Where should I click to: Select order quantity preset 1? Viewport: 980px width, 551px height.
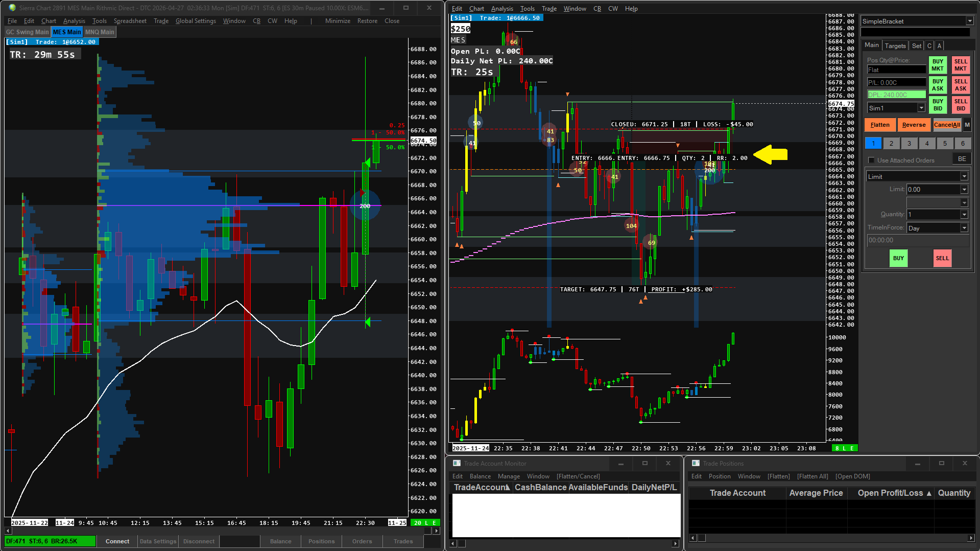[x=873, y=144]
